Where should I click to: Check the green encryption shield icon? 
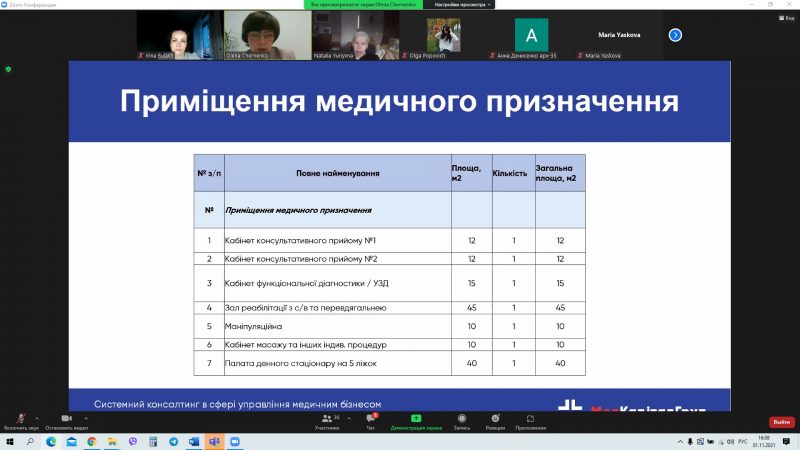point(8,69)
